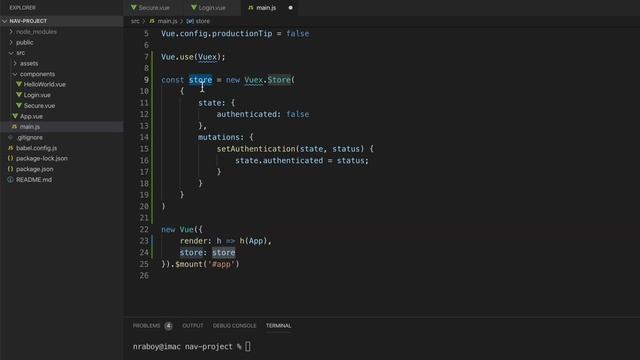Click the Vue icon beside App.vue
640x360 pixels.
15,116
